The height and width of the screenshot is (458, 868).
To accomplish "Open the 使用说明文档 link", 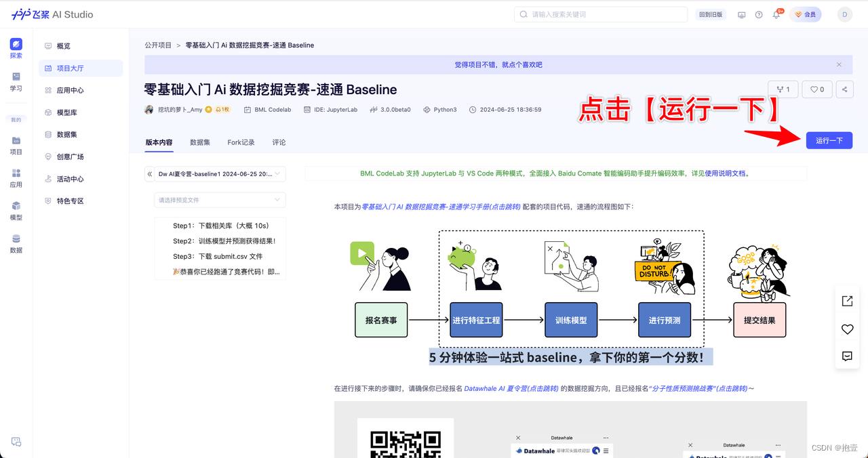I will tap(726, 173).
